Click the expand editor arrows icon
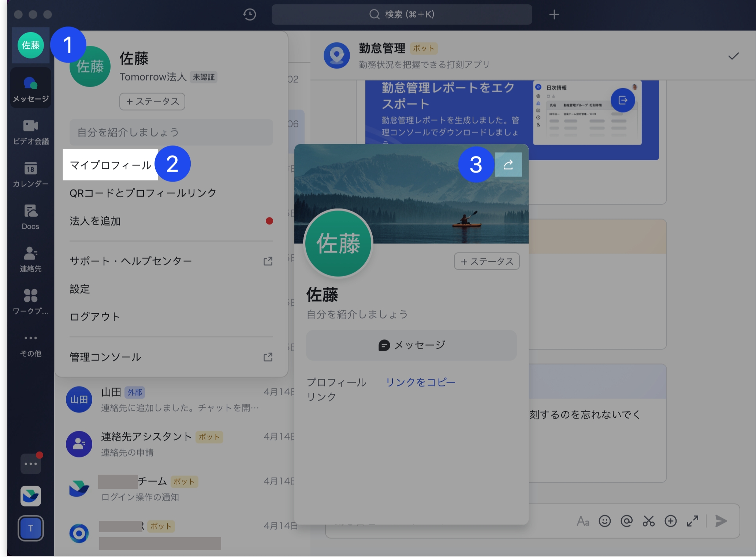Viewport: 756px width, 557px height. [x=693, y=521]
